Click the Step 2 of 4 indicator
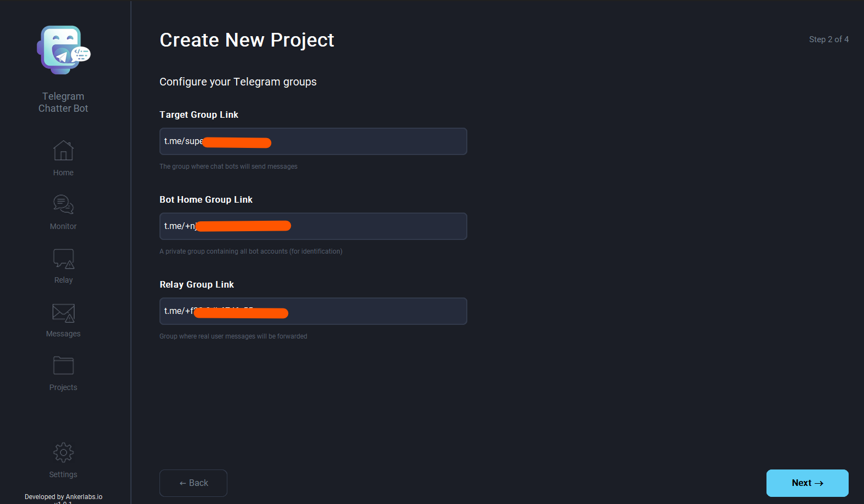The image size is (864, 504). click(x=828, y=39)
